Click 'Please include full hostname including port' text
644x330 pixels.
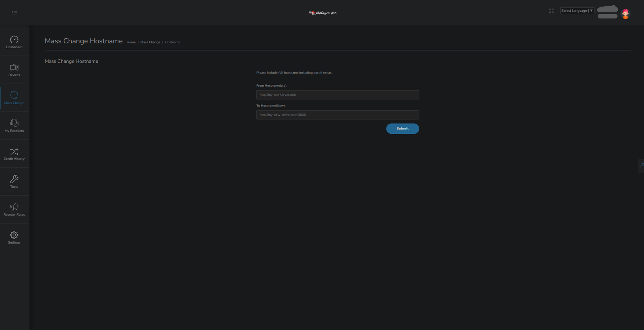294,73
